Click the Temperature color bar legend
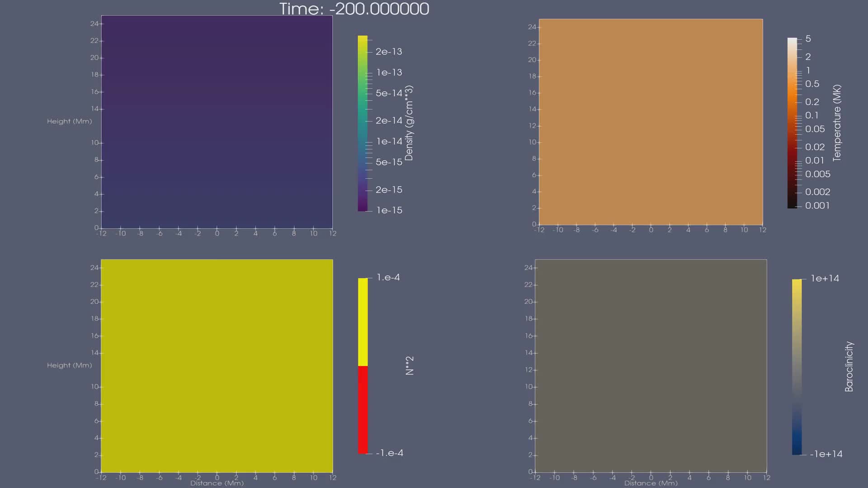Viewport: 868px width, 488px height. click(x=792, y=123)
